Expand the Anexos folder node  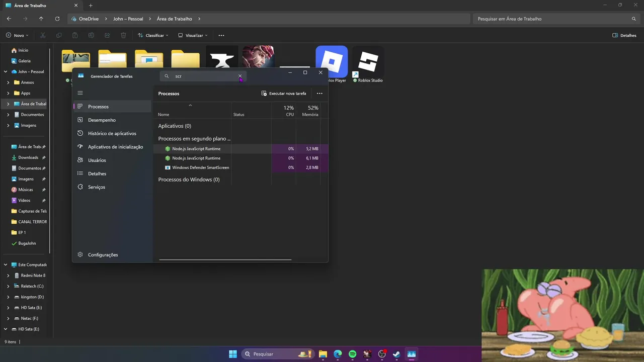8,82
